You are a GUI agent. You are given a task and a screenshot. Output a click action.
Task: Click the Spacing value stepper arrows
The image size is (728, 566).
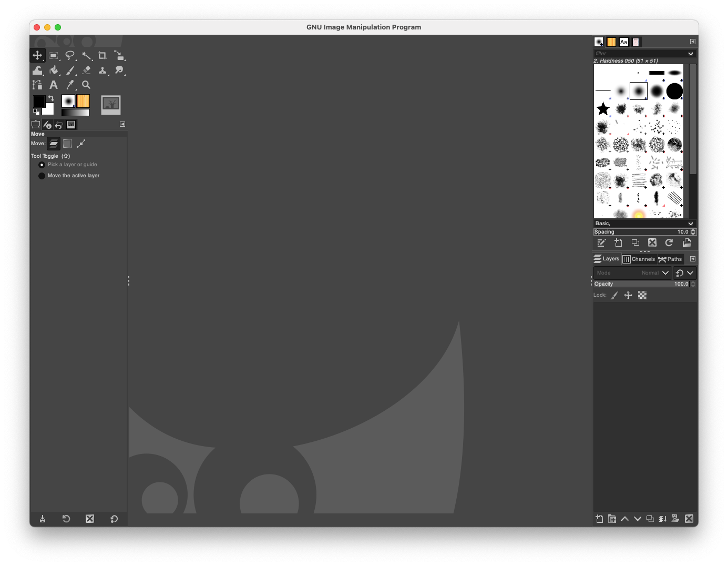(x=693, y=232)
